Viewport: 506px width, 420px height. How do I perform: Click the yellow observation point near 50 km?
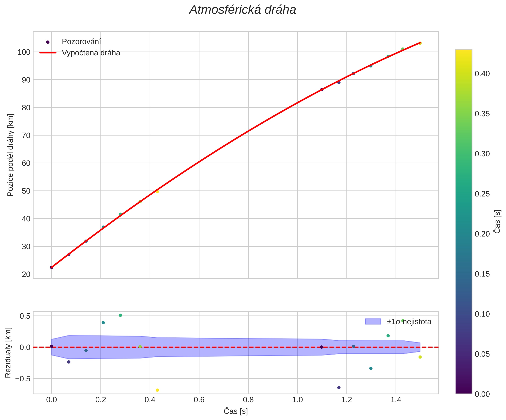pyautogui.click(x=157, y=192)
